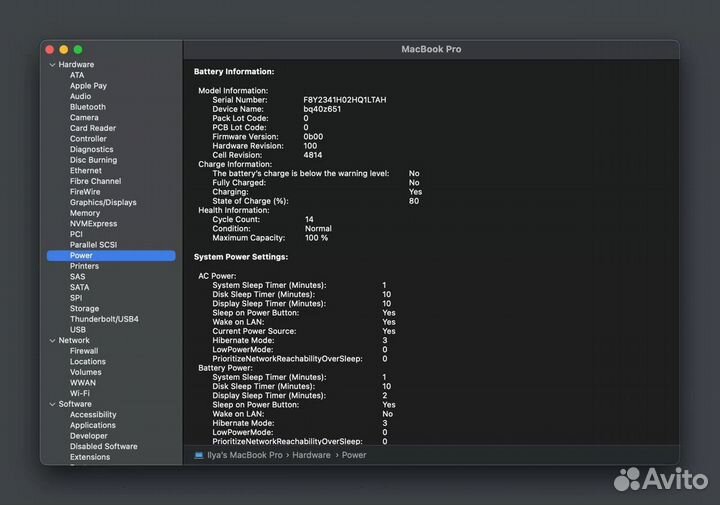Click the firmware version 0b00
720x505 pixels.
[x=313, y=137]
